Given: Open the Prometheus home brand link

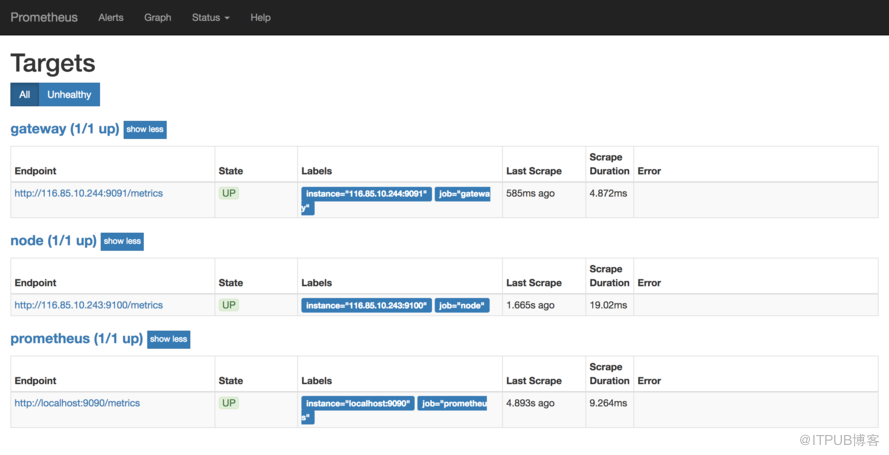Looking at the screenshot, I should pyautogui.click(x=44, y=18).
